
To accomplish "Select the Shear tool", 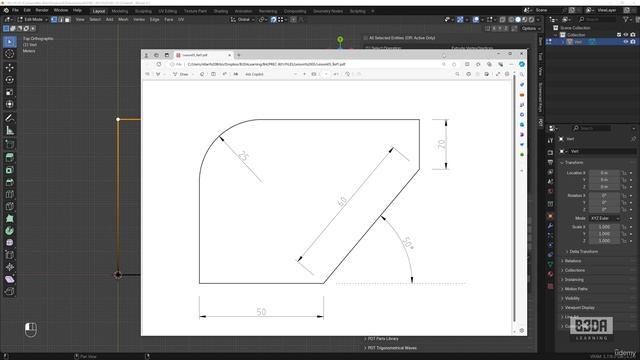I will [x=9, y=280].
